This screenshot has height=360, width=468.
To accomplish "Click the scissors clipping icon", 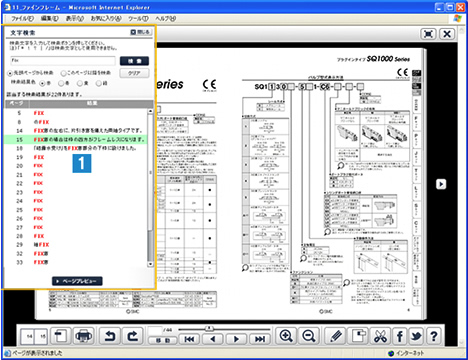I will tap(380, 336).
